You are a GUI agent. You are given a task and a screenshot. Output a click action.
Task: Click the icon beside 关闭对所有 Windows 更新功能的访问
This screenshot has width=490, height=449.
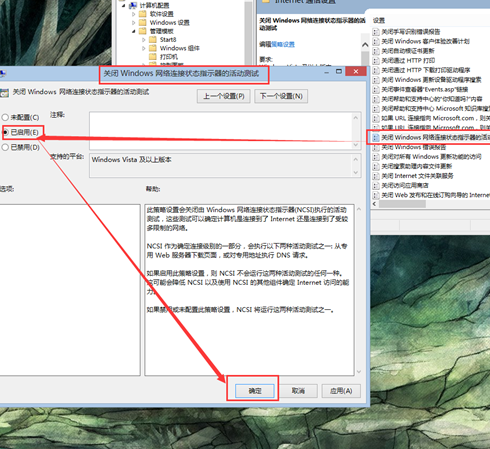[376, 157]
